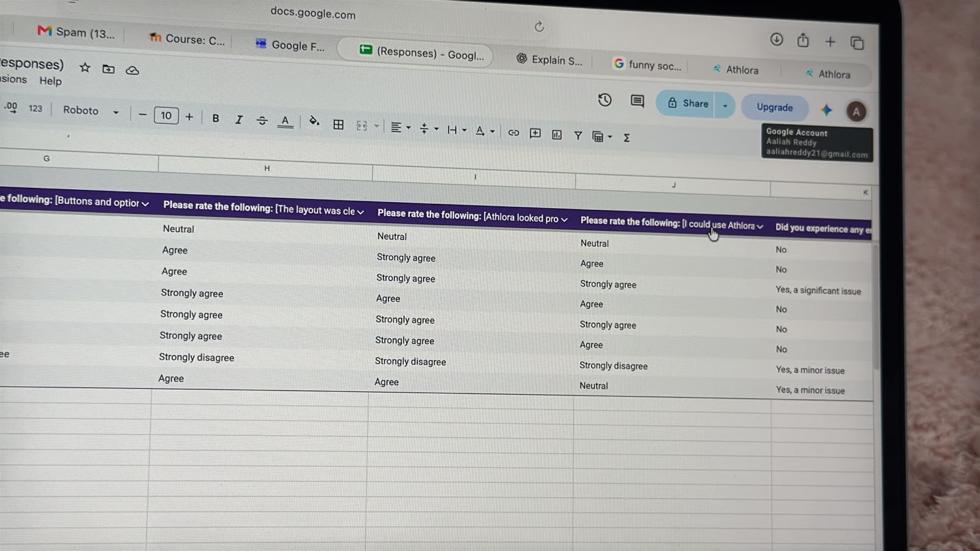This screenshot has width=980, height=551.
Task: Click the insert comment icon
Action: pos(535,133)
